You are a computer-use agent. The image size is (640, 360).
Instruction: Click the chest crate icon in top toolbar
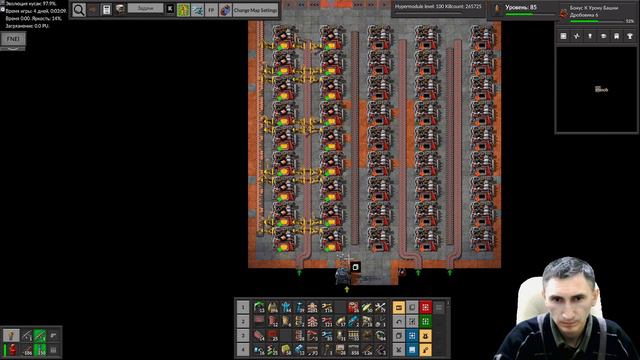tap(120, 10)
